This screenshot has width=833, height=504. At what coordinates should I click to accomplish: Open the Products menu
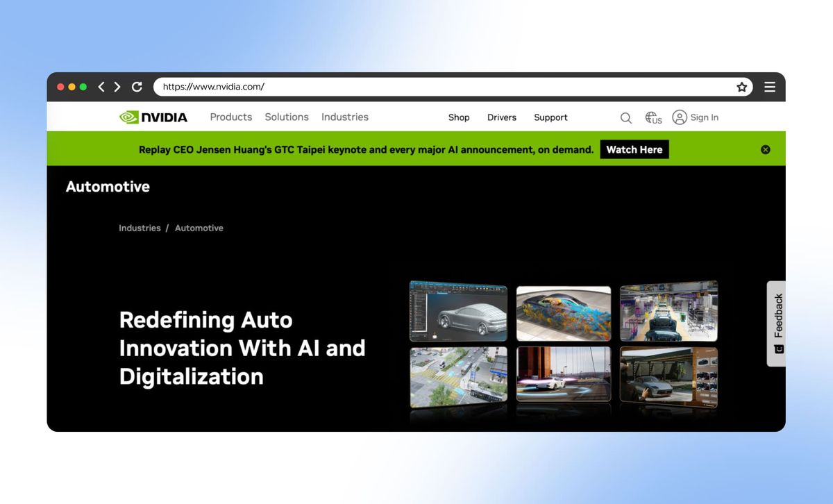point(231,117)
